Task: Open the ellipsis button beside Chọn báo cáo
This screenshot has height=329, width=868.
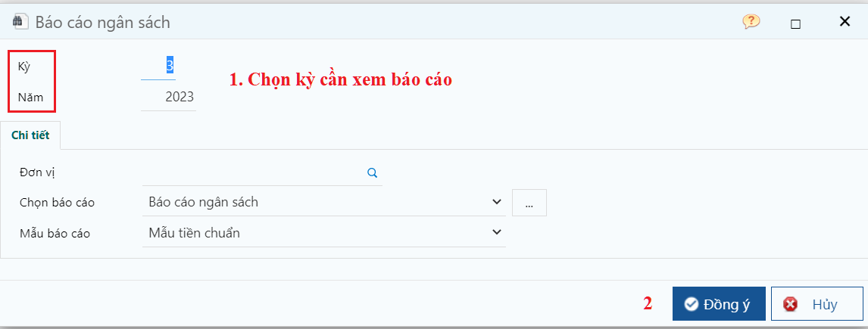Action: tap(529, 203)
